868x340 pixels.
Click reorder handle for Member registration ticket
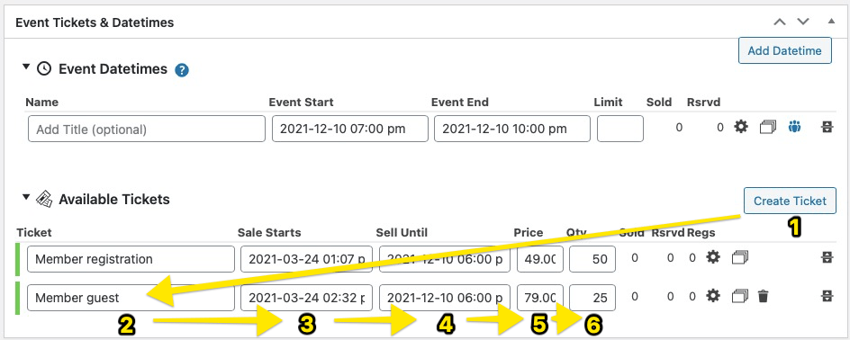[x=827, y=257]
